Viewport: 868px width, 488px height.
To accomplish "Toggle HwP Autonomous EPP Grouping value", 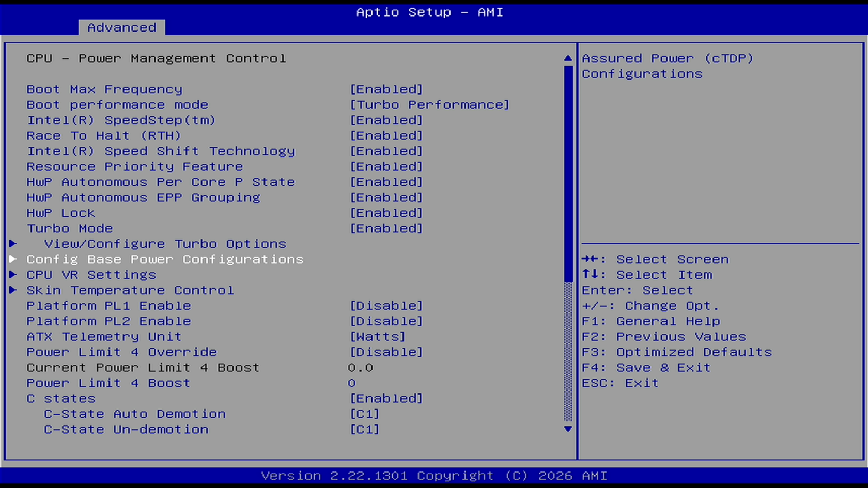I will coord(386,198).
